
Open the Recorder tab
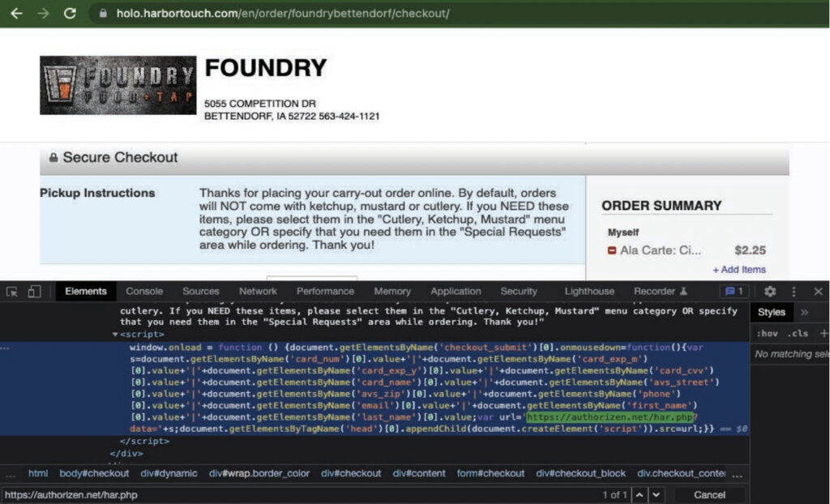(660, 291)
